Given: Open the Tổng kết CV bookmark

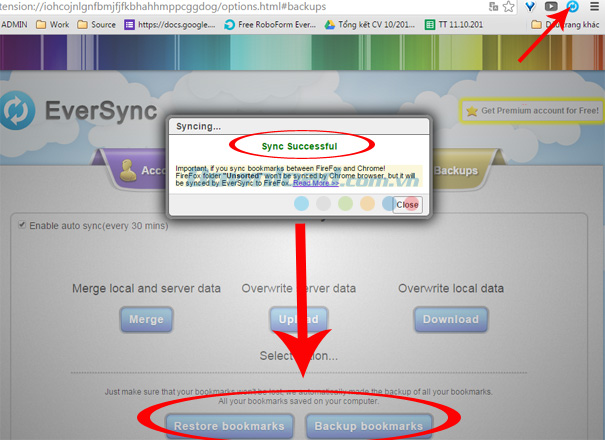Looking at the screenshot, I should (370, 25).
